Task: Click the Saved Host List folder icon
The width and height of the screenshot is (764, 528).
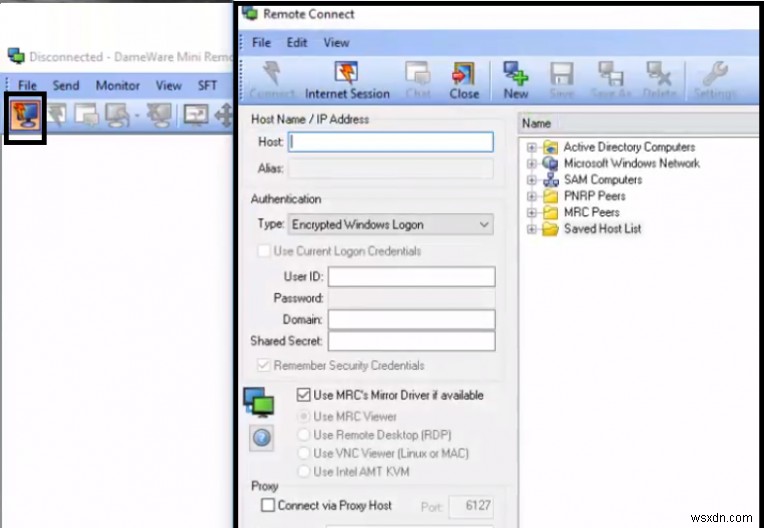Action: point(550,229)
